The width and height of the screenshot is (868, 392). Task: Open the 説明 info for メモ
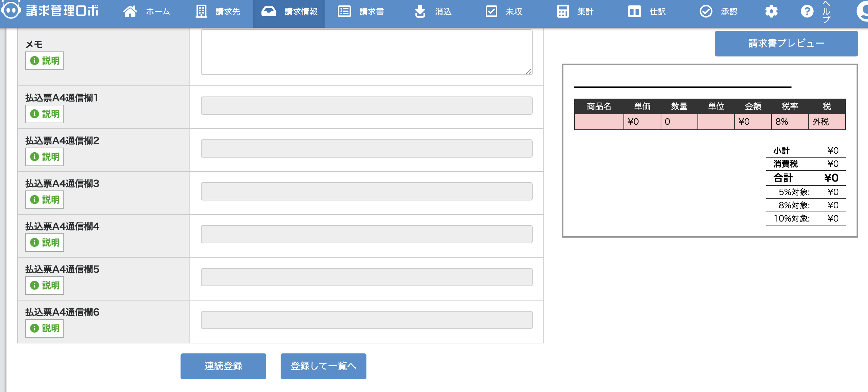coord(44,61)
